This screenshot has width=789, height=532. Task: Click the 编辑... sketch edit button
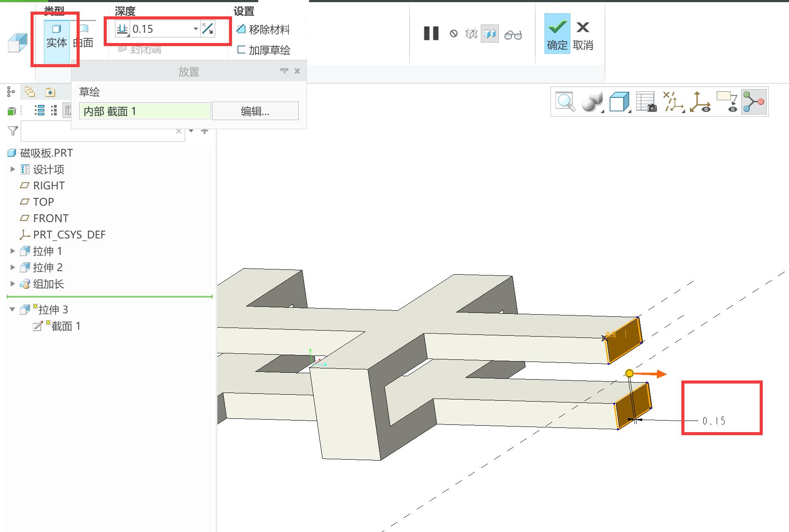pos(255,111)
